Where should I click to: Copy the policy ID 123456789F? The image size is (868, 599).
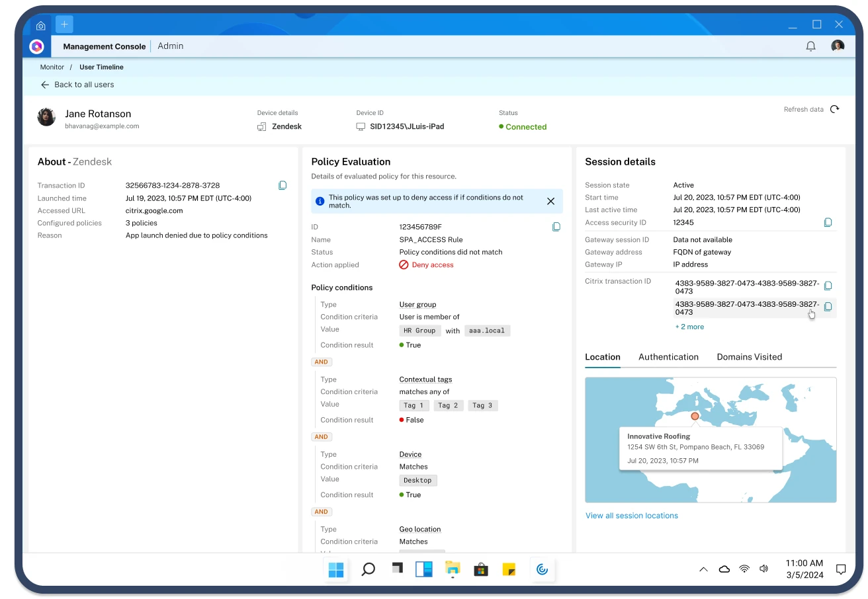[x=556, y=227]
